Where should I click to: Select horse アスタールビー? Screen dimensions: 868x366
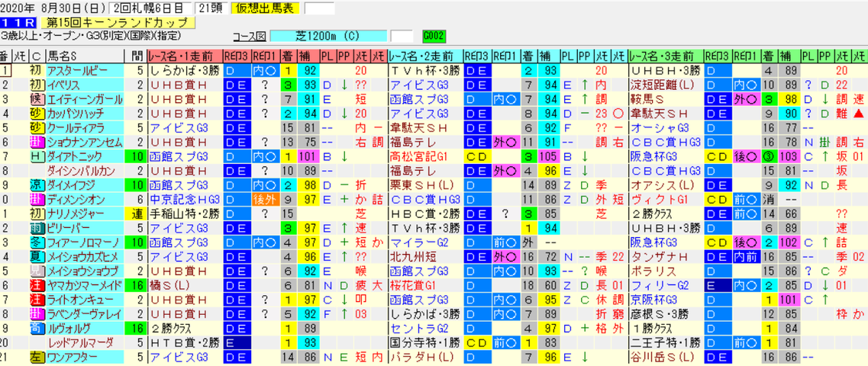(x=86, y=70)
